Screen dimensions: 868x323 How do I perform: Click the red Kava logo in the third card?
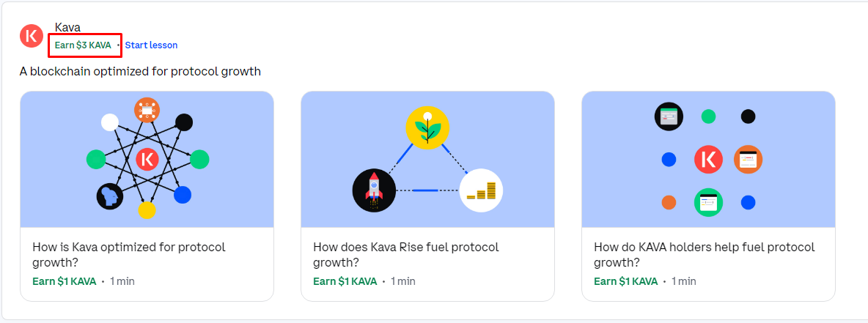[709, 160]
